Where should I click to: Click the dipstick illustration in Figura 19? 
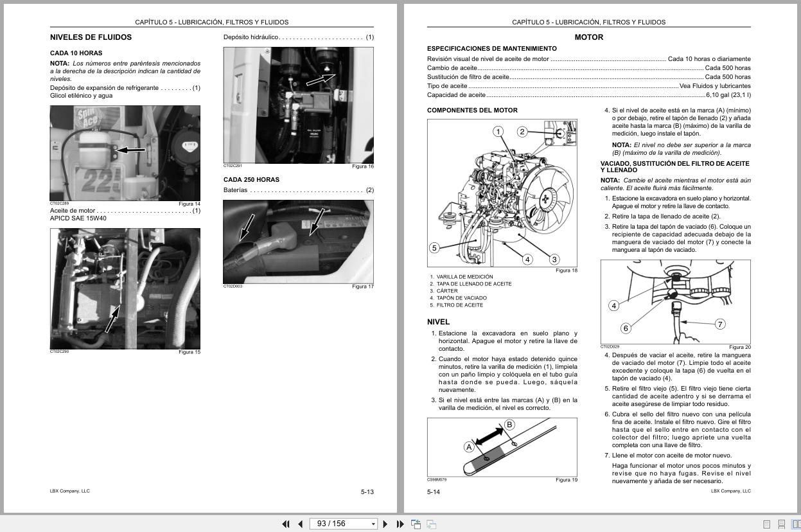click(x=502, y=447)
